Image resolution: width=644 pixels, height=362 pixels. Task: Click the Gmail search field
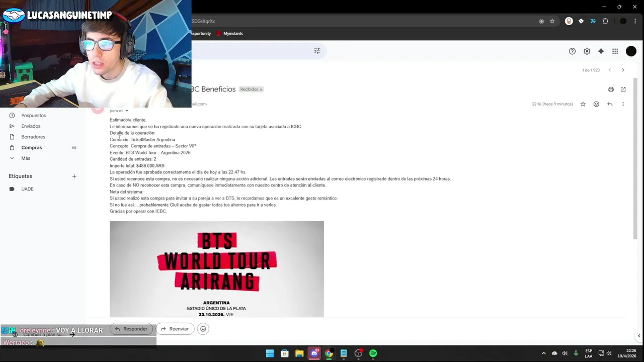click(x=252, y=51)
